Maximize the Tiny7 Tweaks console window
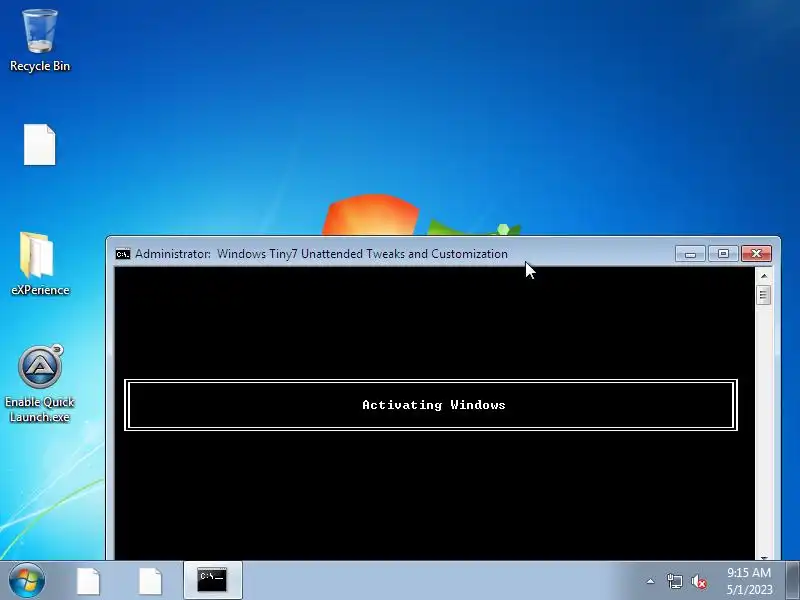Viewport: 800px width, 600px height. 723,254
